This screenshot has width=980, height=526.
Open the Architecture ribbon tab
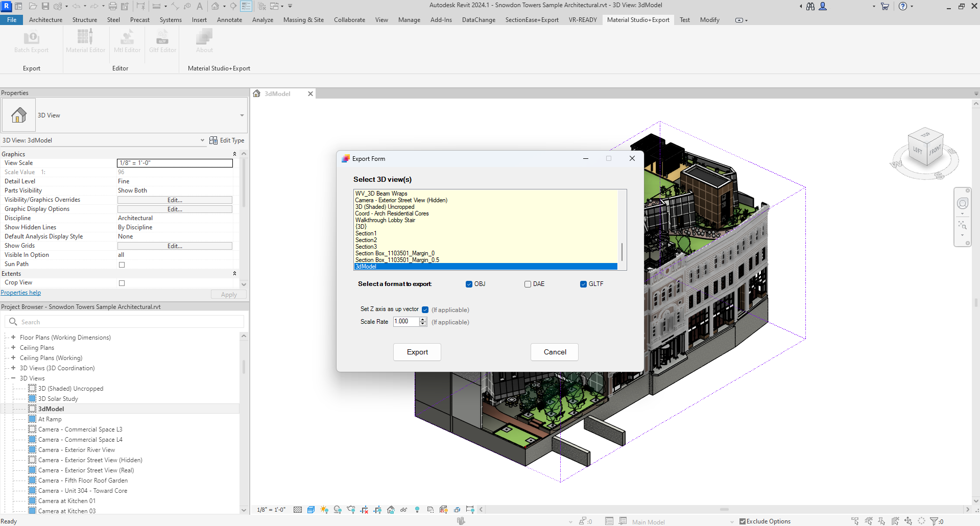click(x=45, y=20)
